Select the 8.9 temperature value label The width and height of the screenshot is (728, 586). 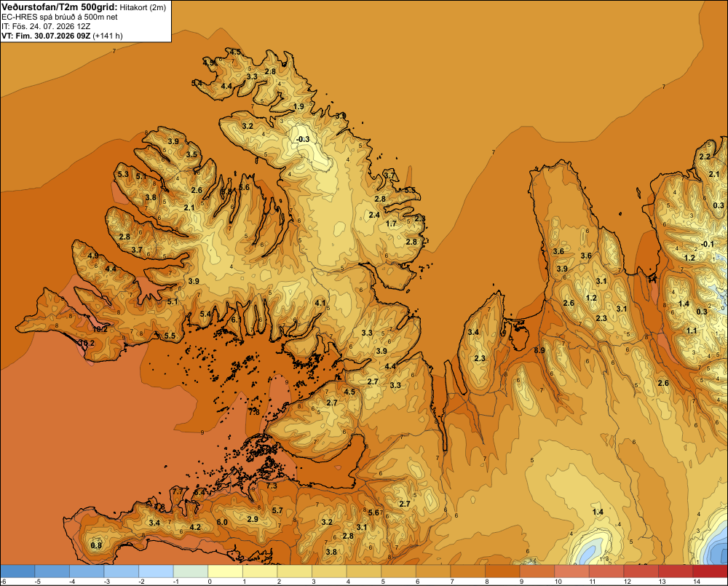tap(539, 350)
